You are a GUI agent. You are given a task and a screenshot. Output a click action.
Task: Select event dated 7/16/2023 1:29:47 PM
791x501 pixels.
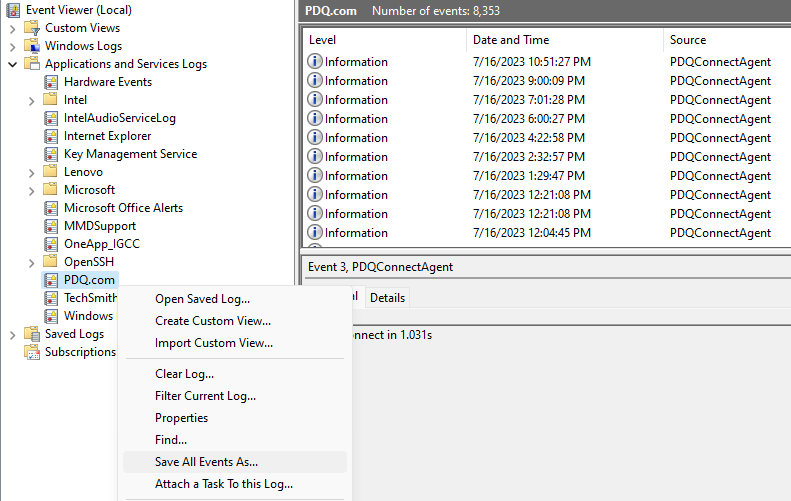pos(547,176)
